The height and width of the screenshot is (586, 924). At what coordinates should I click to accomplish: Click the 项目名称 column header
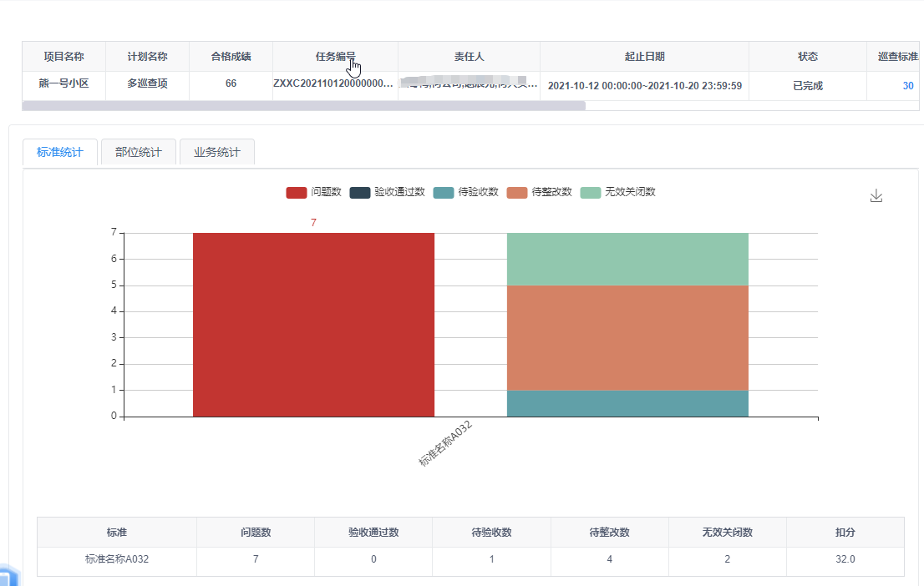63,57
